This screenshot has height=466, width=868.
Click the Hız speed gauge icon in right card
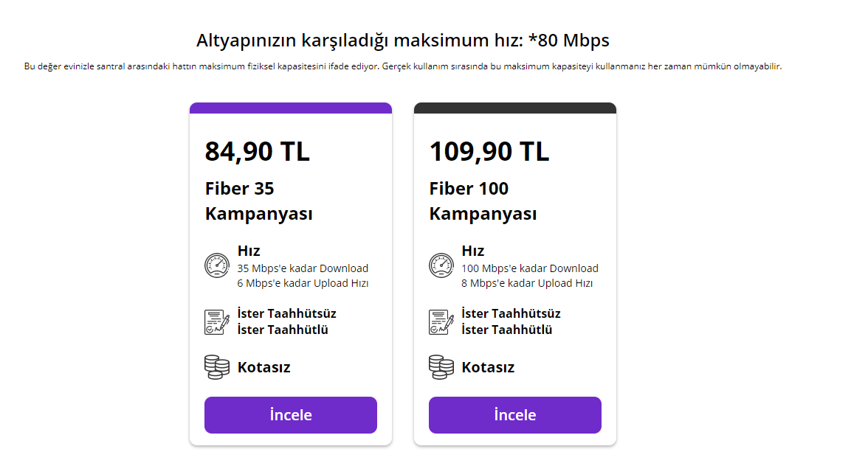point(441,266)
